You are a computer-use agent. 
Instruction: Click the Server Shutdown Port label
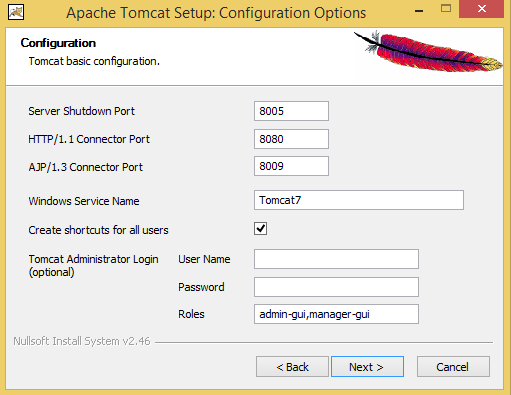(82, 111)
